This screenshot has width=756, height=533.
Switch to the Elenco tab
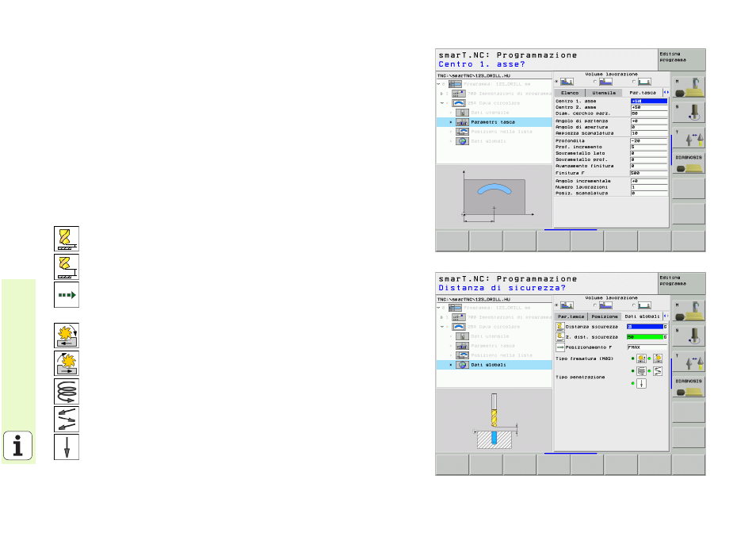click(570, 93)
